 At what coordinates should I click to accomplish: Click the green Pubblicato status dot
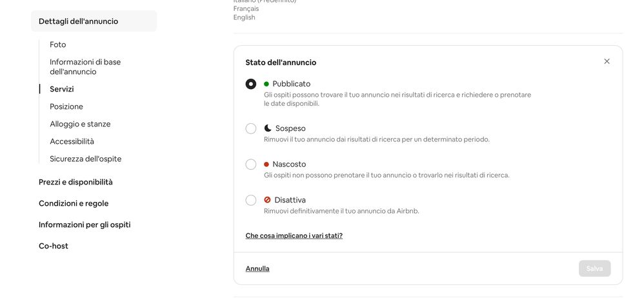pyautogui.click(x=267, y=84)
